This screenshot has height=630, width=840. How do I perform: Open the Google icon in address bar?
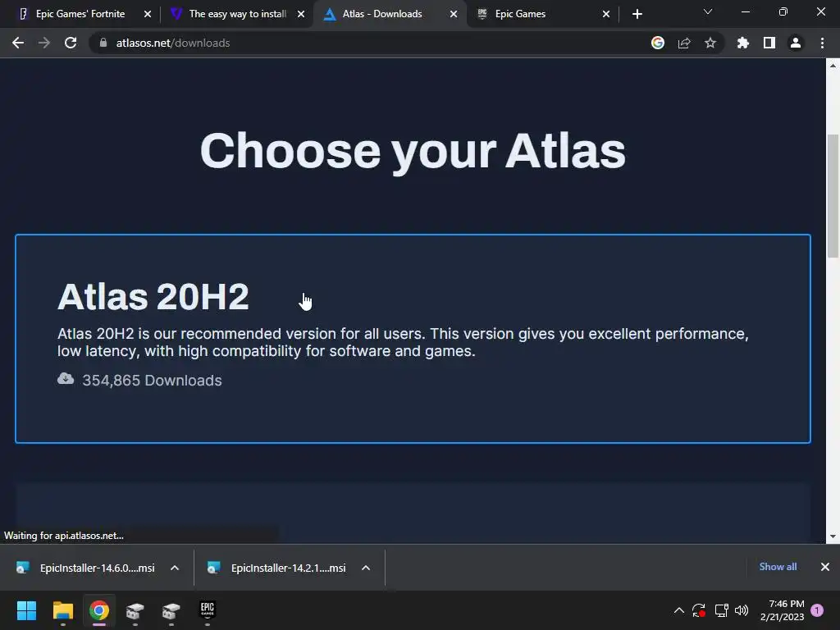click(658, 43)
